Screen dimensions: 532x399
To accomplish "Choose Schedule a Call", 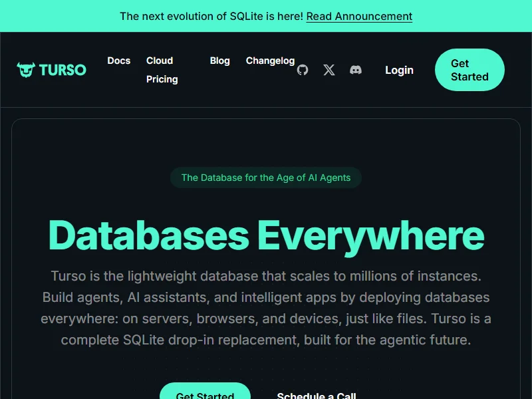I will [x=317, y=393].
